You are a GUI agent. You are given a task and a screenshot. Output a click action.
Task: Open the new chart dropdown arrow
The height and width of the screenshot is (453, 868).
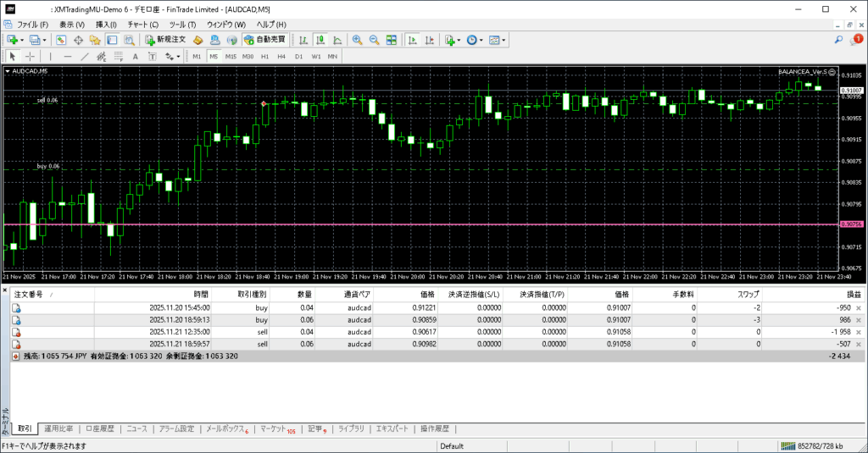[23, 40]
